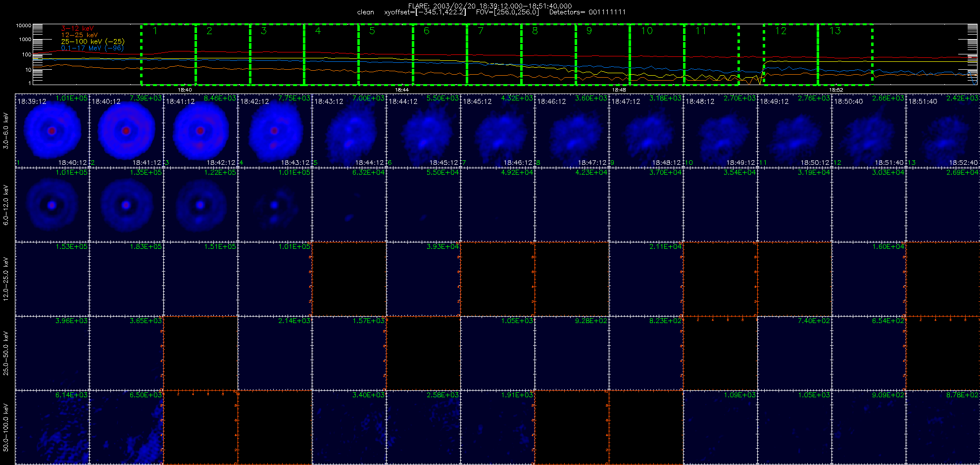Image resolution: width=980 pixels, height=465 pixels.
Task: Open the 3–6 keV image starting 18:51:40
Action: tap(943, 131)
